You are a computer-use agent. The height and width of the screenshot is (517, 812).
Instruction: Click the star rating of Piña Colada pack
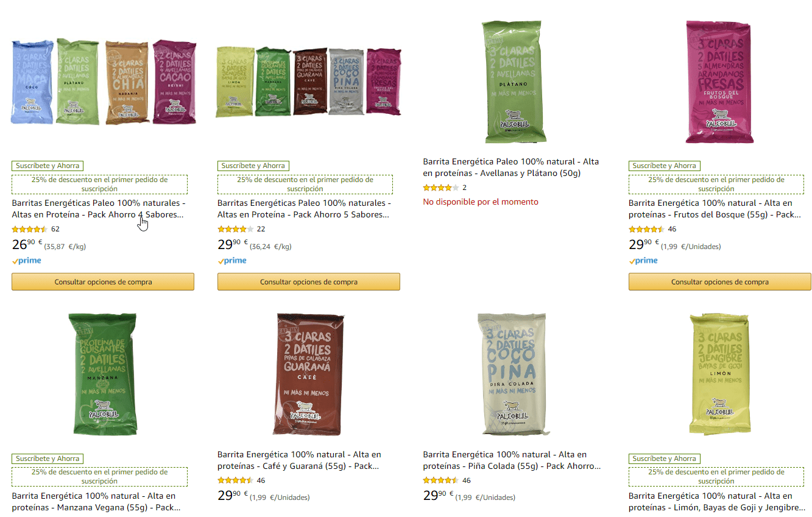[x=440, y=480]
